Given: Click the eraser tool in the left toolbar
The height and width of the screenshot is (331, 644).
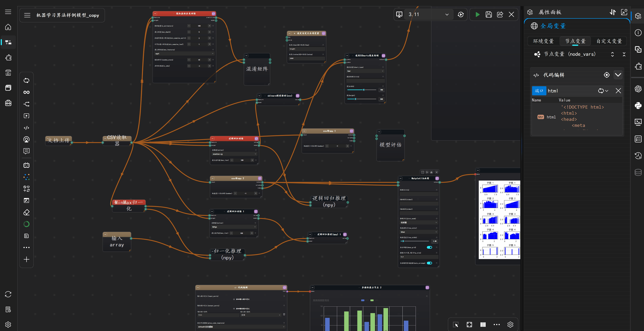Looking at the screenshot, I should coord(26,212).
